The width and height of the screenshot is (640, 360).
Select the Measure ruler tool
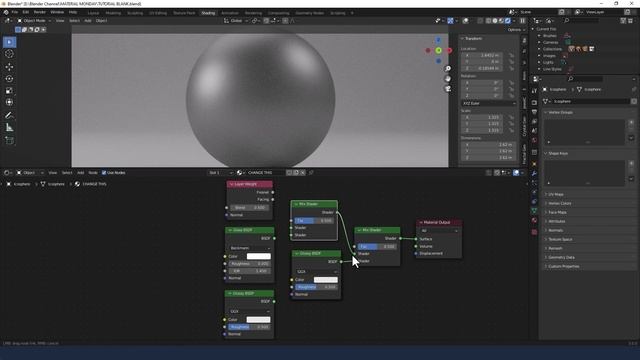[x=9, y=128]
